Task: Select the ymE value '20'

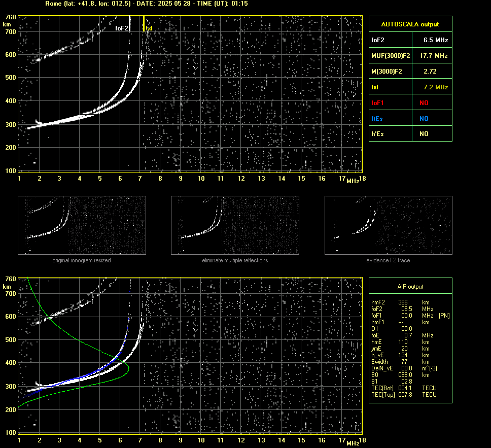Action: [x=404, y=349]
